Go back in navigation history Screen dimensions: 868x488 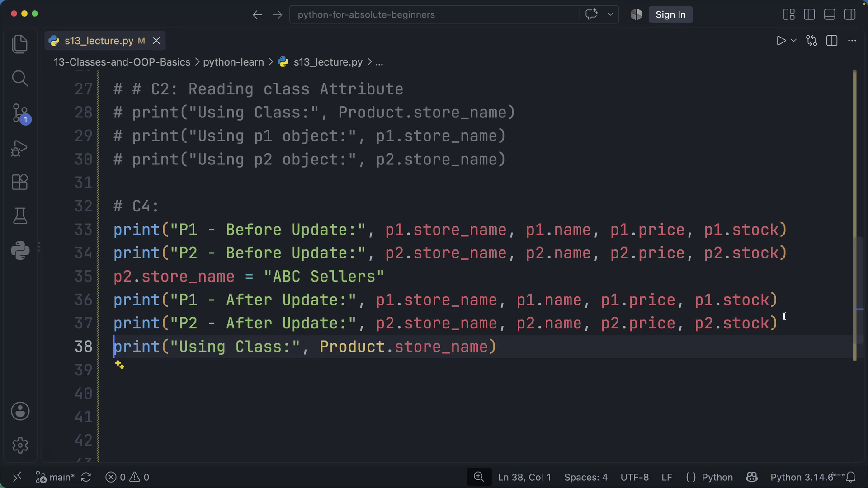[257, 14]
